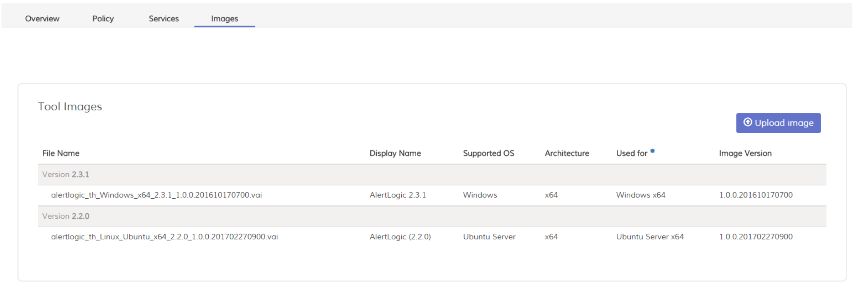This screenshot has width=868, height=287.
Task: Click display name AlertLogic 2.3.1
Action: click(x=398, y=195)
